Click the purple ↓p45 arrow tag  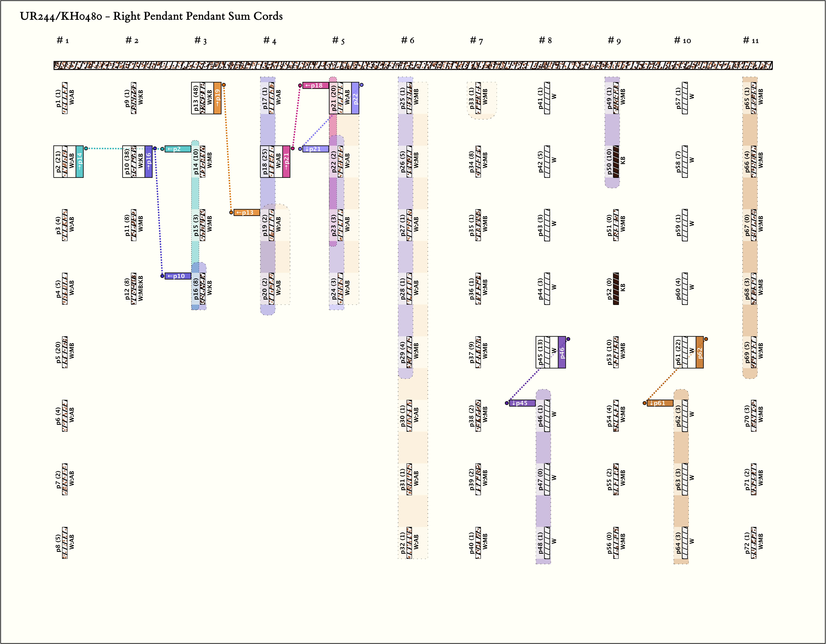pyautogui.click(x=522, y=403)
